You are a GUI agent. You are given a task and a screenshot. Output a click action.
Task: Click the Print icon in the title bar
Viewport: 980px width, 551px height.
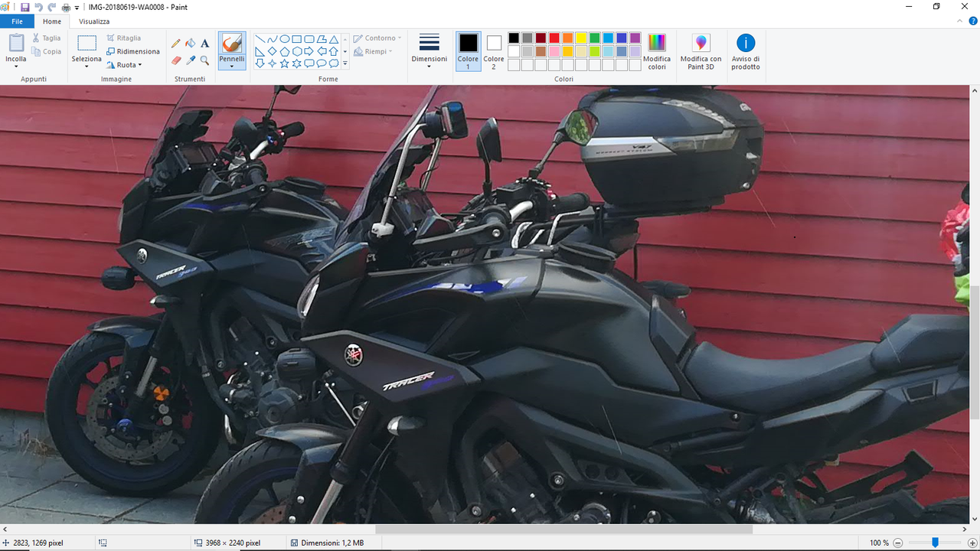[66, 7]
